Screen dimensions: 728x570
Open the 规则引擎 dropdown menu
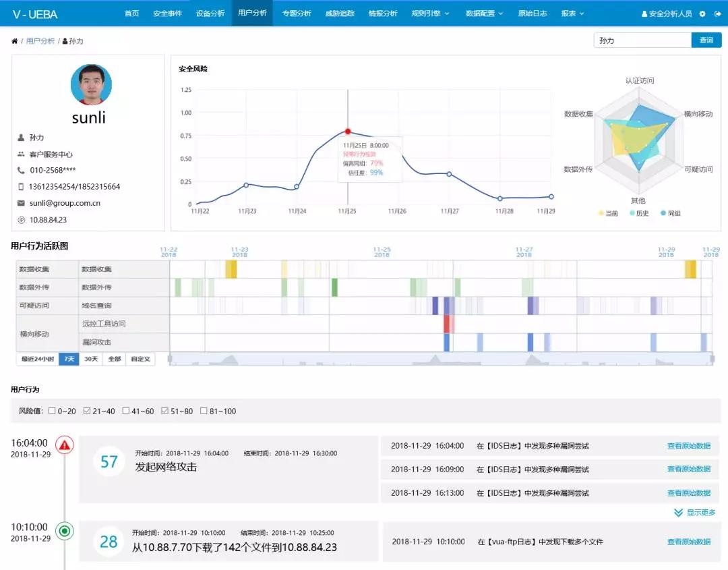(429, 13)
